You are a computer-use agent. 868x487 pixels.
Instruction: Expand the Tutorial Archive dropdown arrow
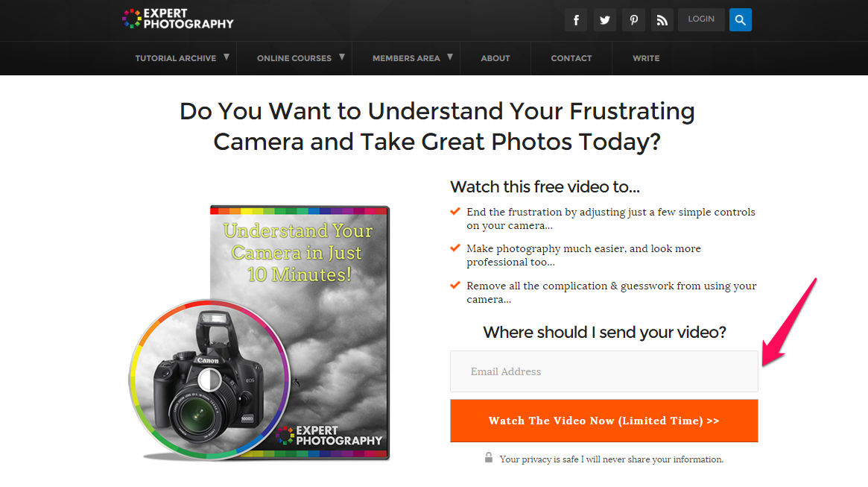coord(226,57)
